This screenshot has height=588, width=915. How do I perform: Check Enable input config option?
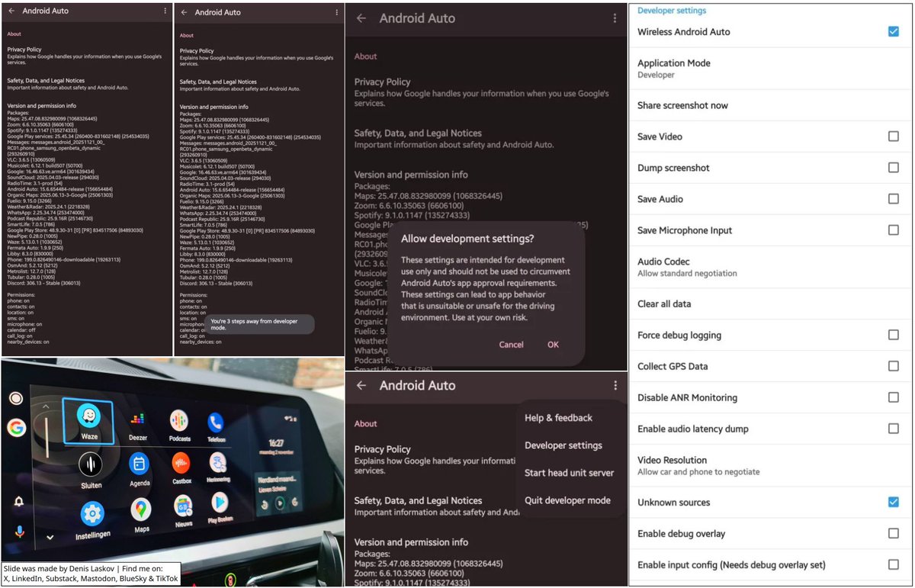[893, 564]
